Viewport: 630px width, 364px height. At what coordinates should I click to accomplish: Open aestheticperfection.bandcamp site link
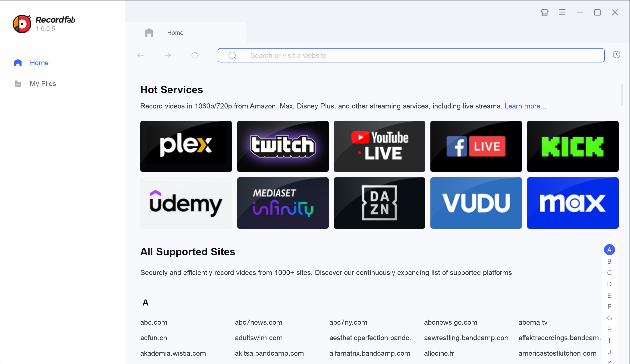[371, 338]
